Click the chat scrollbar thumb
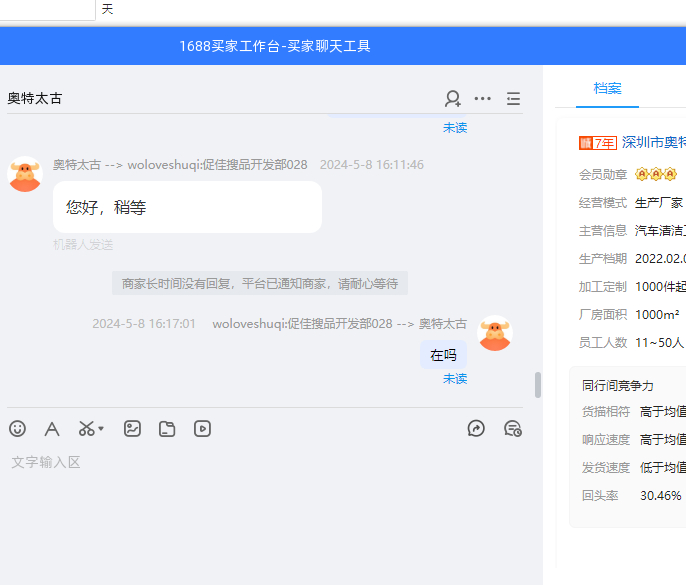Image resolution: width=686 pixels, height=585 pixels. coord(538,385)
